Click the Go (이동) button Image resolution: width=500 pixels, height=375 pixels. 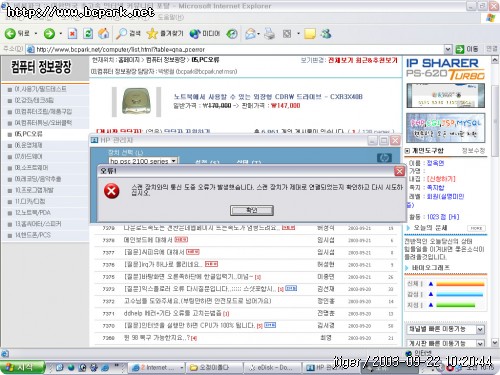467,49
